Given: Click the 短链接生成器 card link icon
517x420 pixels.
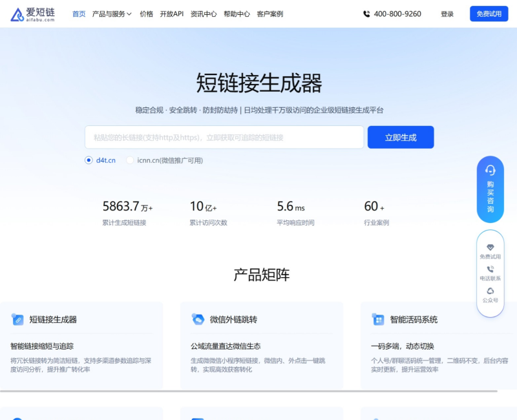Looking at the screenshot, I should coord(17,319).
